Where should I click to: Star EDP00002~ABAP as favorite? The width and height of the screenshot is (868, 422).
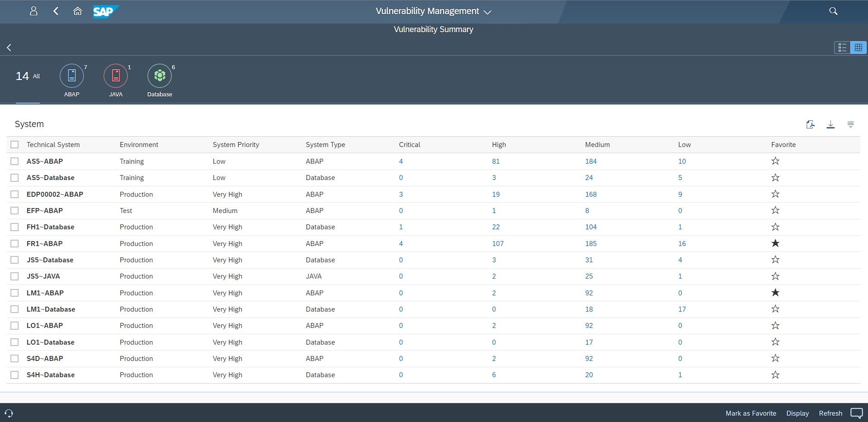[775, 194]
